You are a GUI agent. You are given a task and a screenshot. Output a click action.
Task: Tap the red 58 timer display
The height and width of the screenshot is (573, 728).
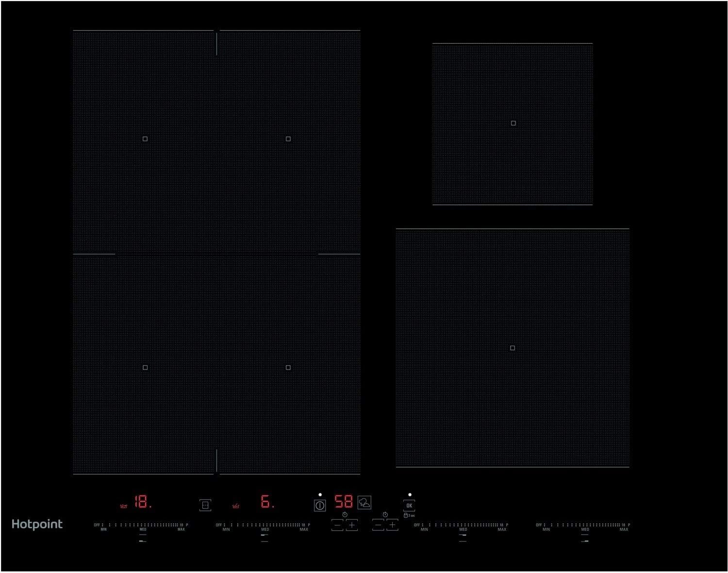(344, 502)
